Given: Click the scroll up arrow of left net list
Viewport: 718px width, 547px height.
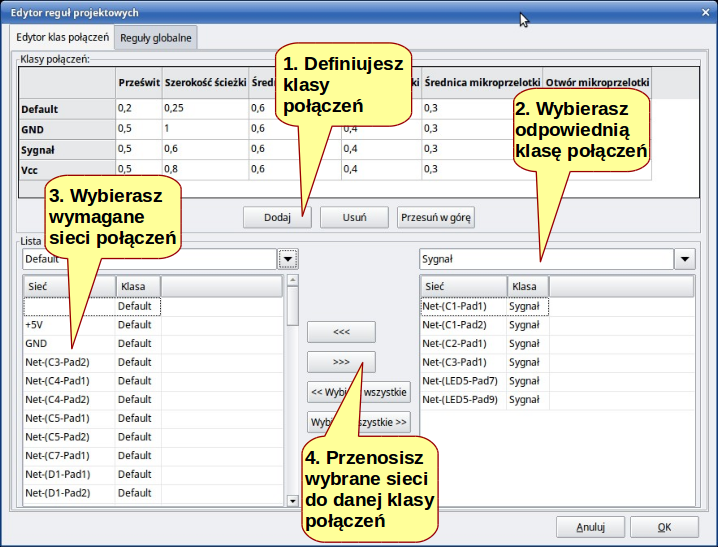Looking at the screenshot, I should (293, 280).
